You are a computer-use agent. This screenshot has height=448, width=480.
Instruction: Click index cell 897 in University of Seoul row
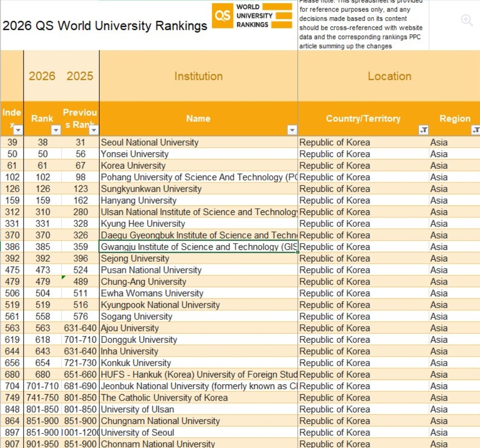[x=12, y=433]
